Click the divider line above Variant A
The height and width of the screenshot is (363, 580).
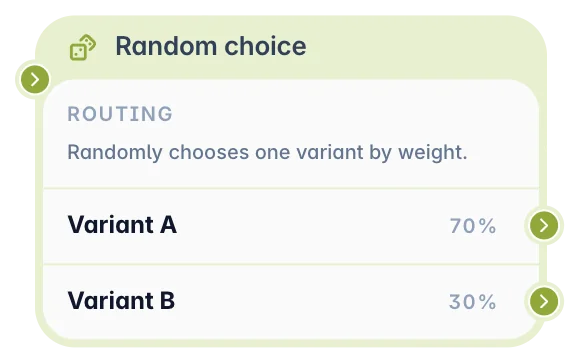tap(291, 189)
